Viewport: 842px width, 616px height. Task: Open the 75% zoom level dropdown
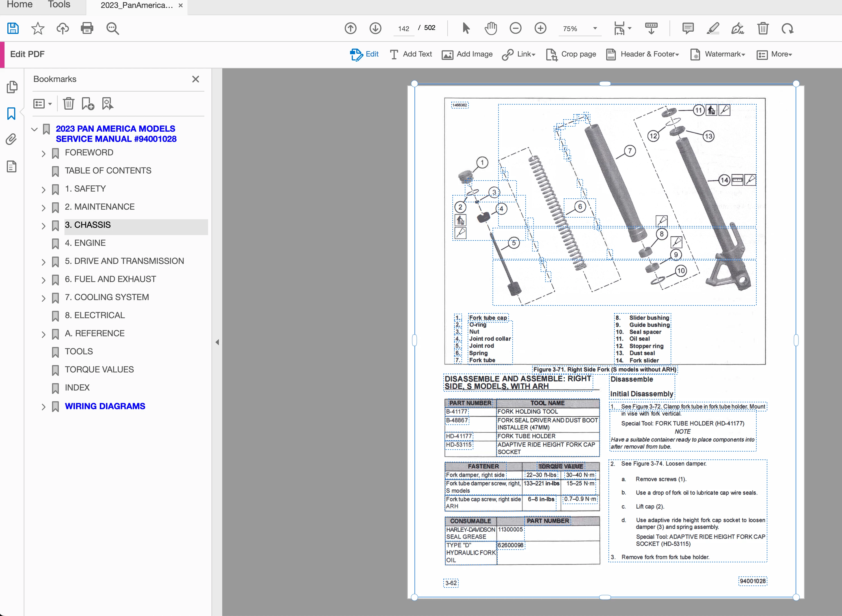pyautogui.click(x=595, y=28)
